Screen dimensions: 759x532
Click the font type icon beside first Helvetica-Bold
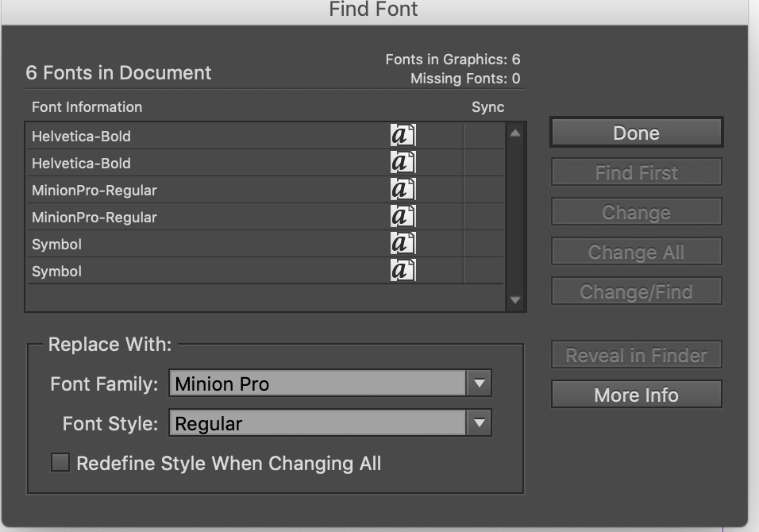402,135
